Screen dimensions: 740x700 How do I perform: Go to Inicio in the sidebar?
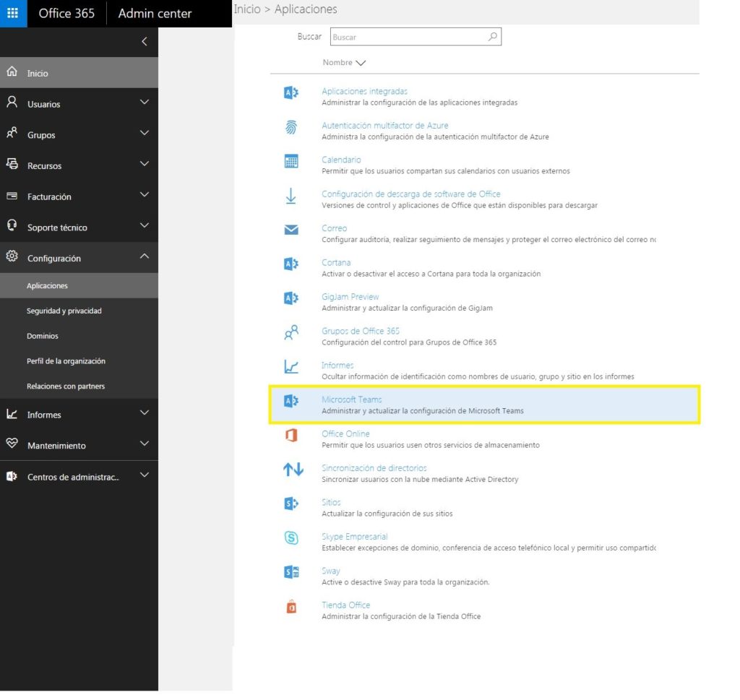tap(79, 73)
